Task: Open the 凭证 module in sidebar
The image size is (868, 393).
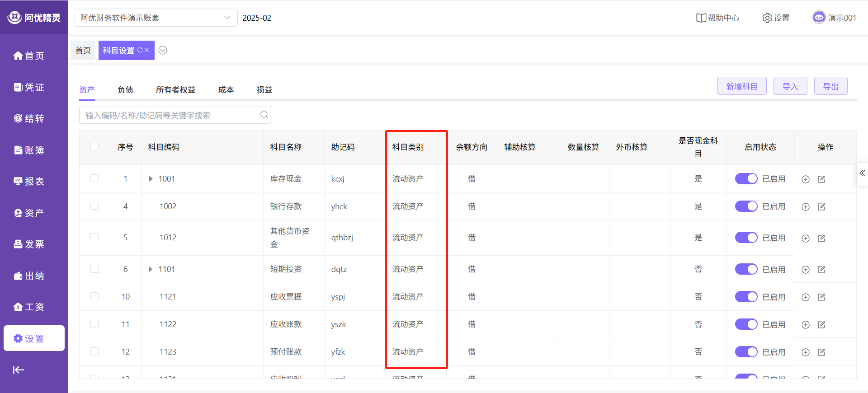Action: pyautogui.click(x=29, y=87)
